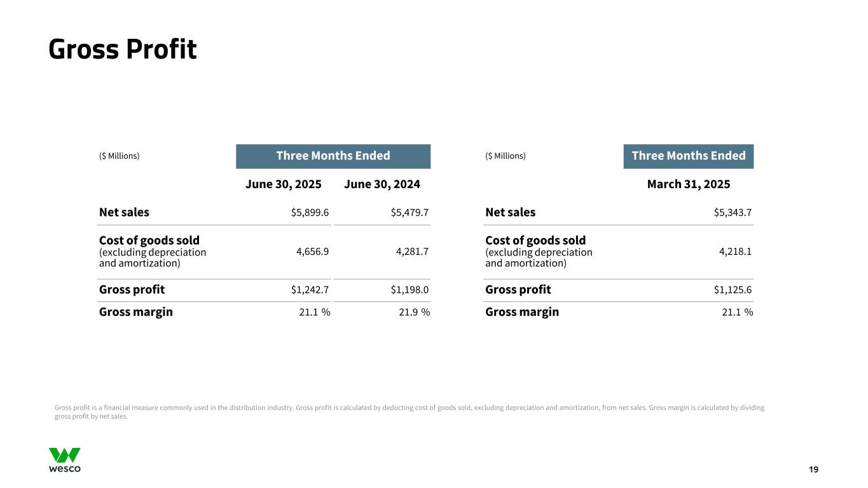
Task: Click the gross profit footnote text
Action: tap(409, 412)
